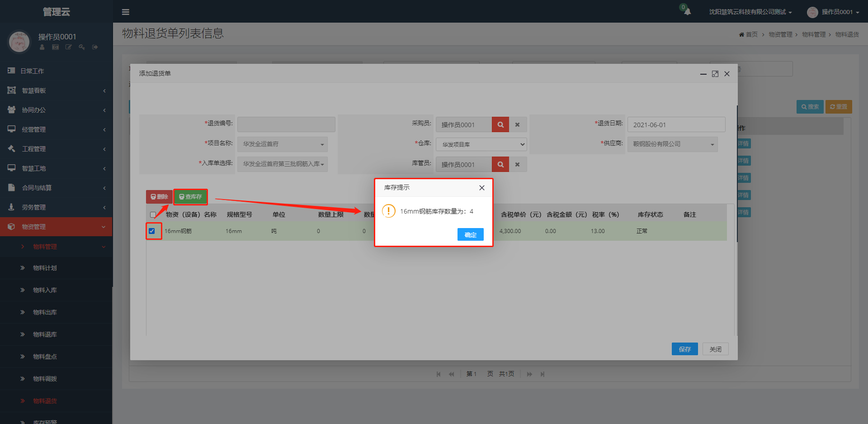Click the ID card icon in sidebar
Viewport: 868px width, 424px height.
coord(55,47)
